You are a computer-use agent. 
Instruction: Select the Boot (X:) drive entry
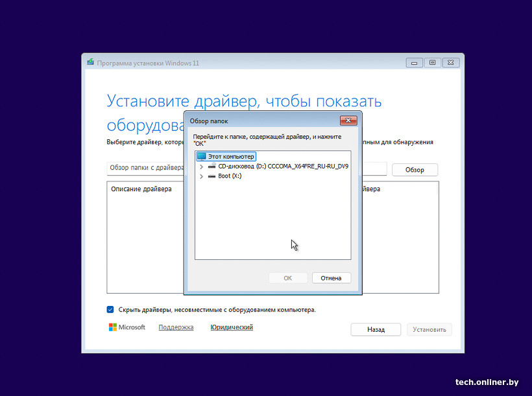click(230, 176)
